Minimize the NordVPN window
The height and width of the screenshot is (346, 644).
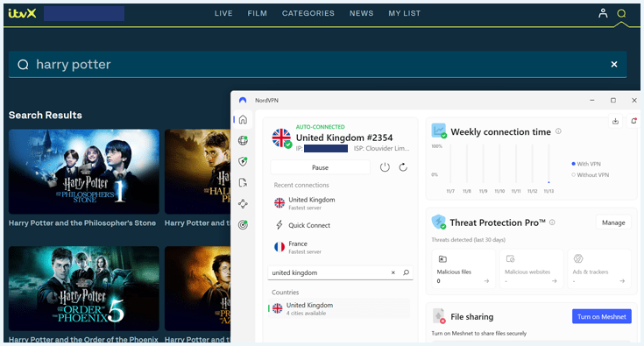click(592, 100)
